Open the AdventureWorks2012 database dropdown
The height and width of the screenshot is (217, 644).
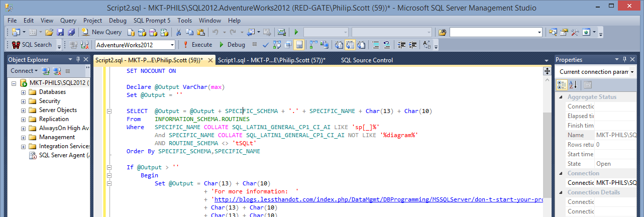[172, 45]
